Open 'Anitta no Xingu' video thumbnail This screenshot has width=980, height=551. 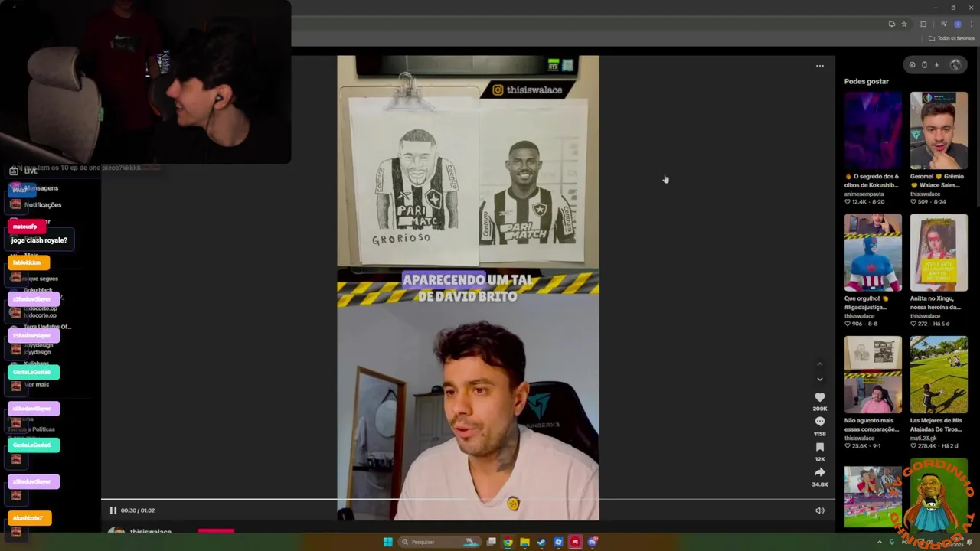point(939,253)
